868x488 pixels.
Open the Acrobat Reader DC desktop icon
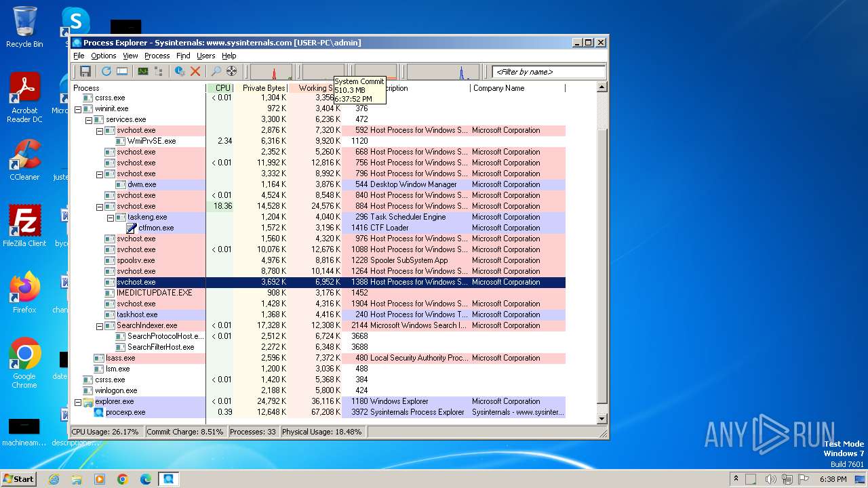coord(24,98)
